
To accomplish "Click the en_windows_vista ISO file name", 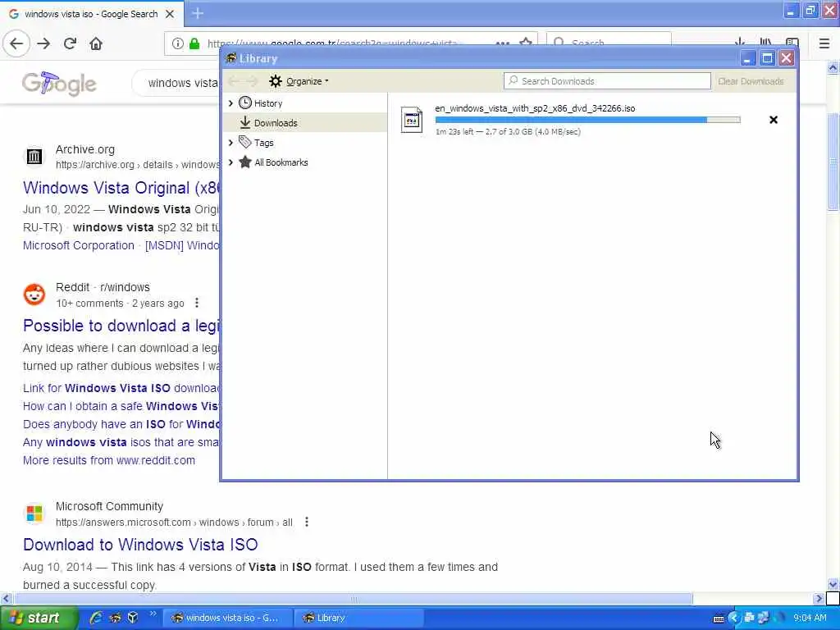I will click(x=535, y=108).
